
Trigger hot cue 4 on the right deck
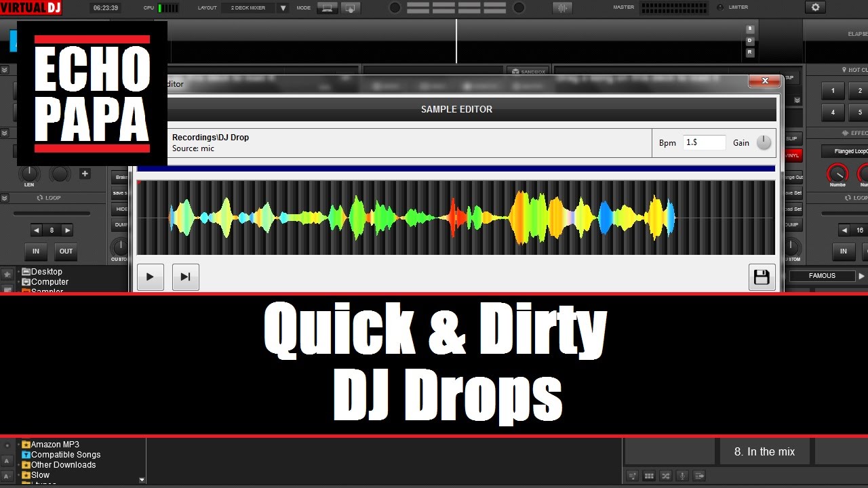(833, 113)
